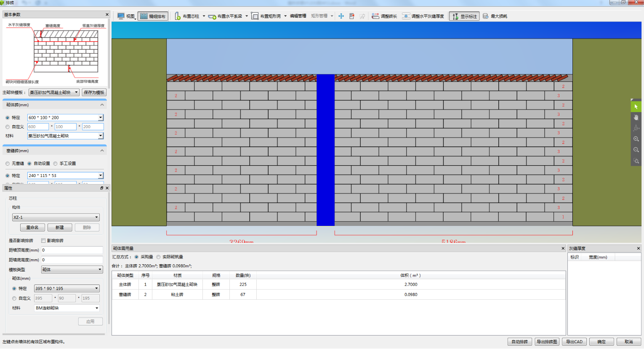Click the 自动排砖 button

click(x=520, y=342)
